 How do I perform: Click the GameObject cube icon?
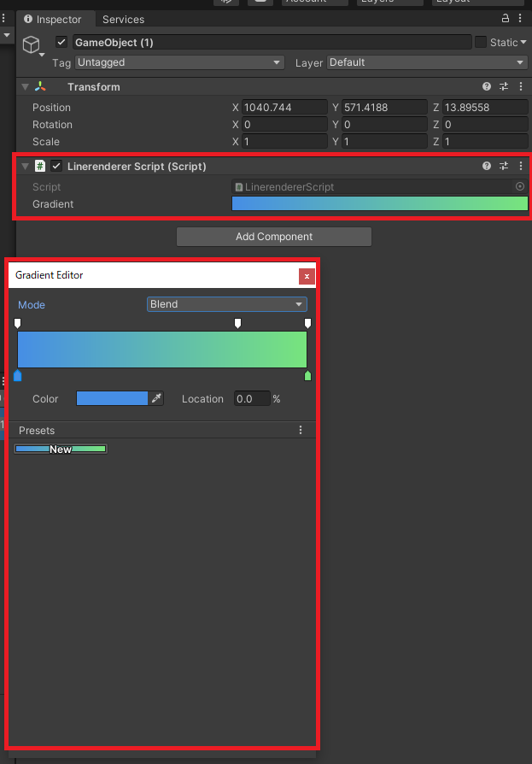point(31,44)
